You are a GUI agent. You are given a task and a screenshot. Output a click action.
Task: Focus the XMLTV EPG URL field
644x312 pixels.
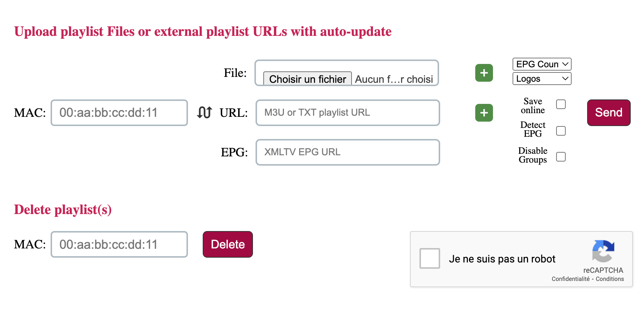(x=347, y=152)
